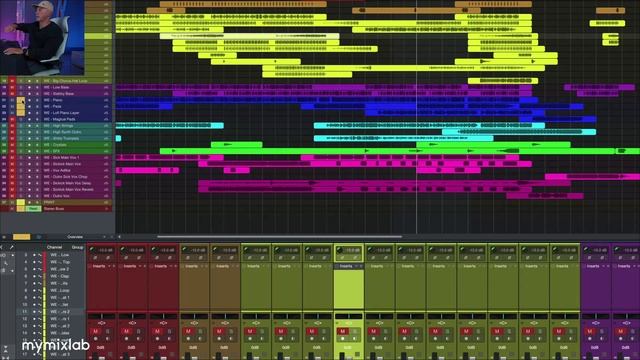Mute the Magnus Pads track
This screenshot has width=640, height=360.
(x=12, y=119)
